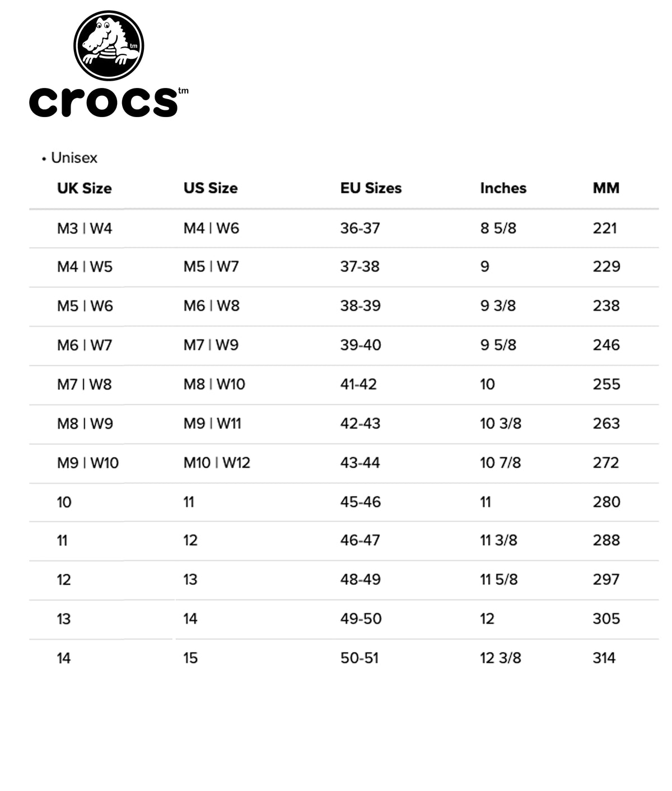672x791 pixels.
Task: Click the 11 3/8 inches cell
Action: click(x=499, y=541)
